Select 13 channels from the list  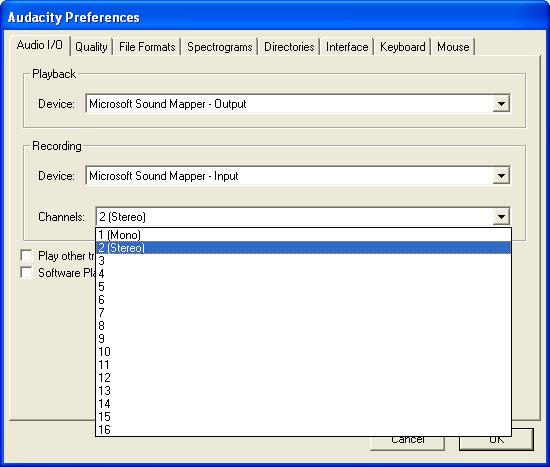coord(303,391)
